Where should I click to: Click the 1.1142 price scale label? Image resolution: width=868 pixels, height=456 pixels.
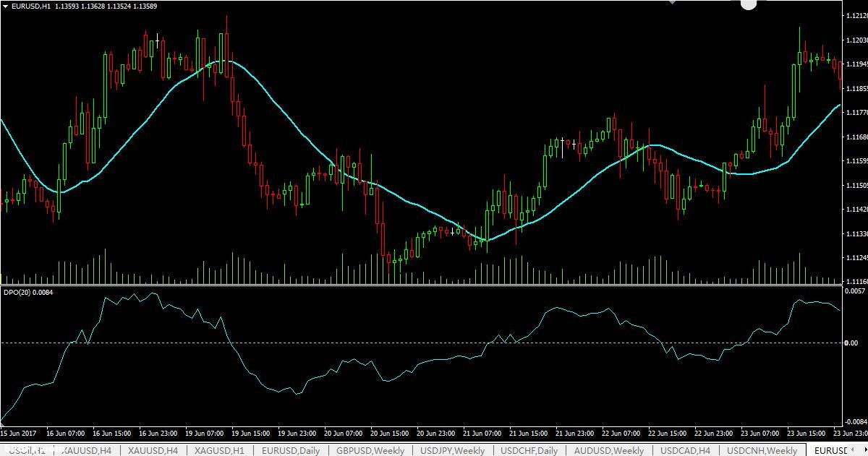[x=856, y=210]
